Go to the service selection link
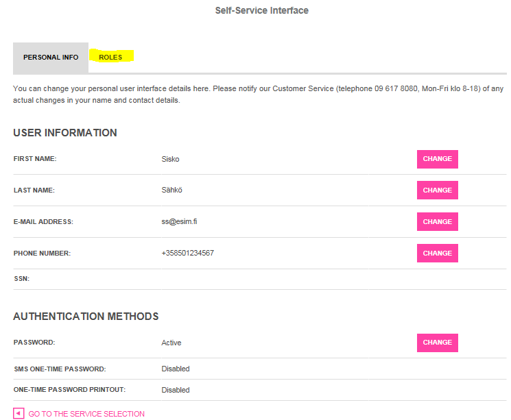Viewport: 511px width, 420px height. point(86,414)
